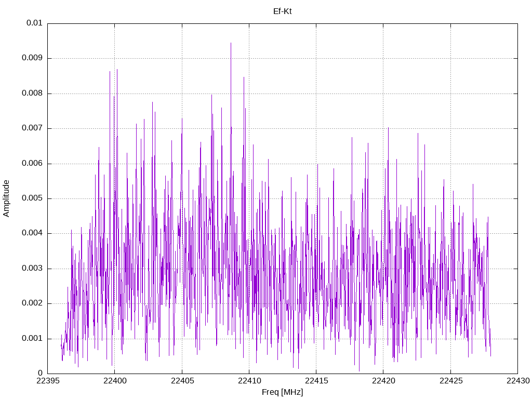
Task: Click x-axis tick label 22425
Action: click(x=450, y=381)
